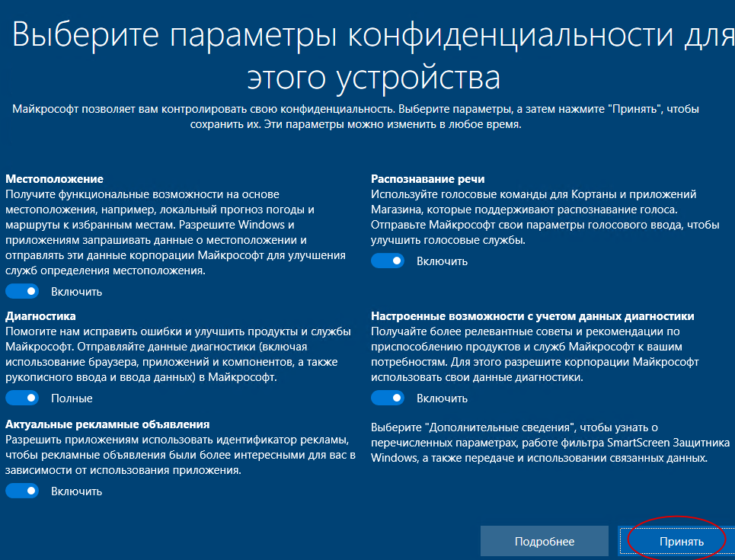Click the note starting Выберите "Дополнительные сведения"
Viewport: 735px width, 560px height.
(551, 442)
